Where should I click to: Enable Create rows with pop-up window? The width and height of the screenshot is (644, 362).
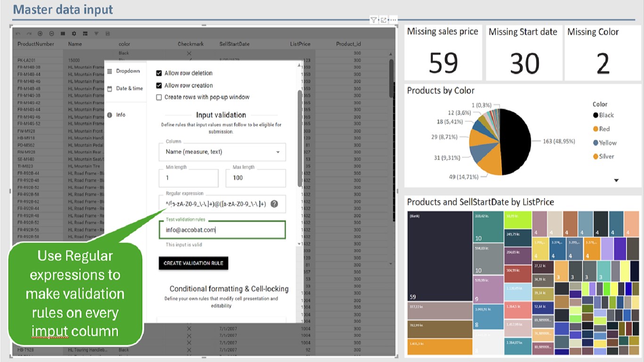159,97
